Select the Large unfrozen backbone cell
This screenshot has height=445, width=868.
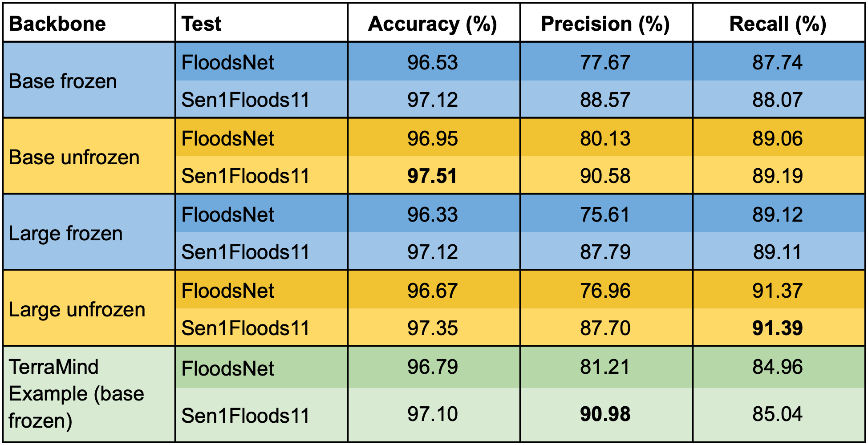pyautogui.click(x=77, y=309)
